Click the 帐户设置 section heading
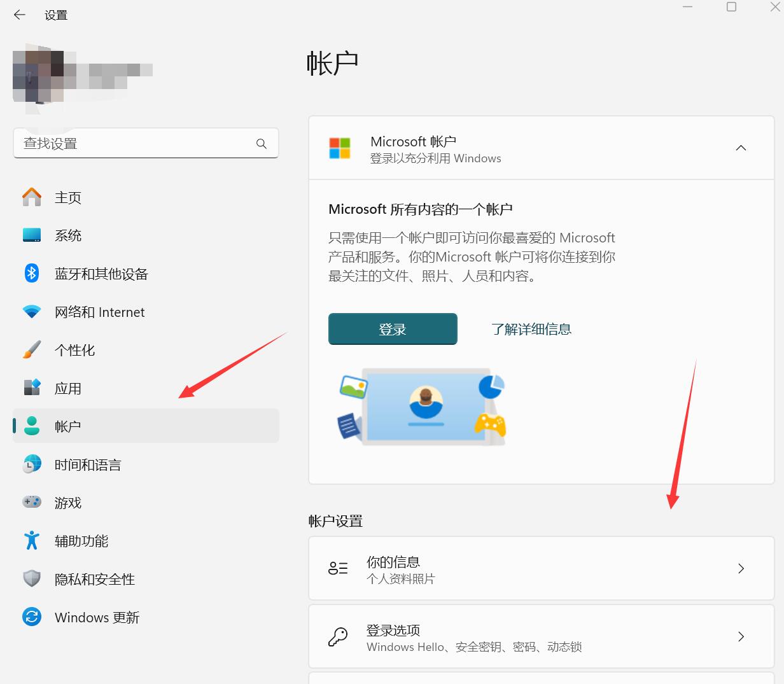This screenshot has height=684, width=784. pos(335,521)
